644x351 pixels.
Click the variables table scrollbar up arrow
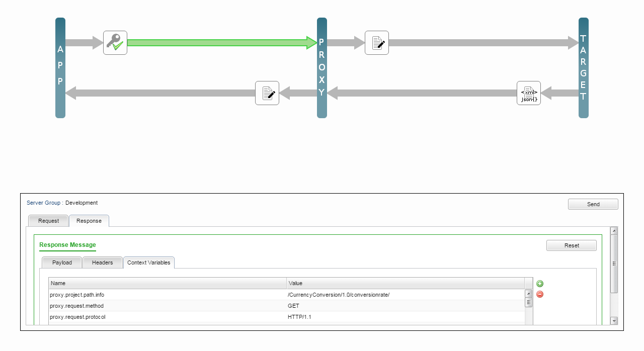click(x=528, y=294)
